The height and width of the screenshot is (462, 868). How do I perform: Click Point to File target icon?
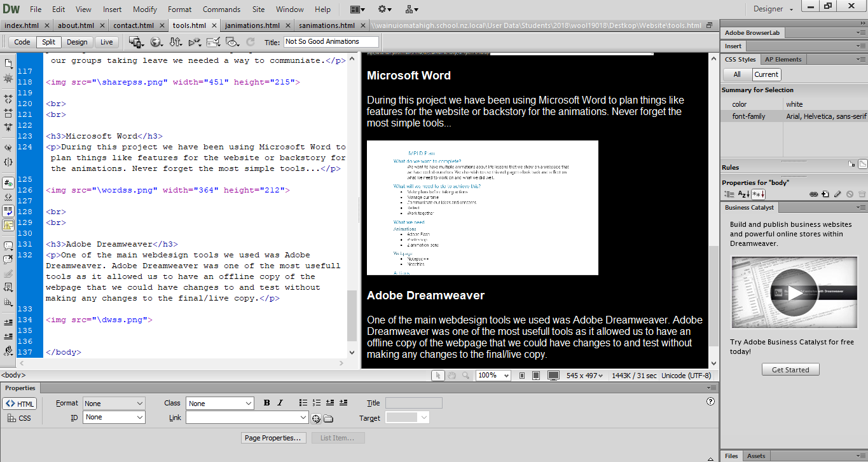pyautogui.click(x=316, y=418)
